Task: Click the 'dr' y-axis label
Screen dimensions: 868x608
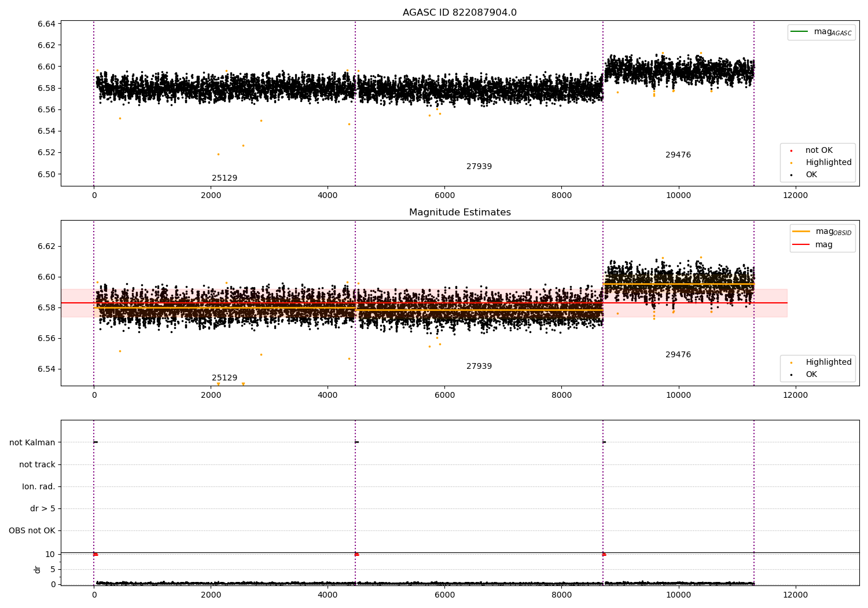Action: [x=38, y=569]
